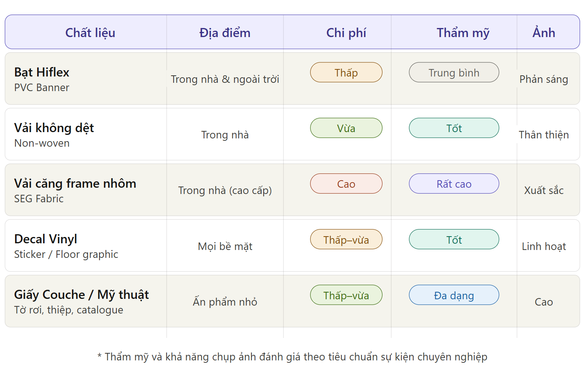Click the Thẩm mỹ column header
The width and height of the screenshot is (588, 373).
[x=463, y=33]
